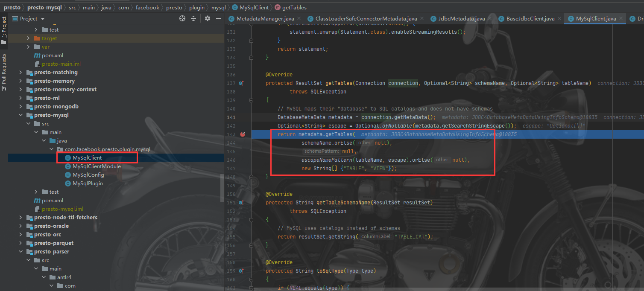This screenshot has height=291, width=644.
Task: Click the presto-mysql breadcrumb
Action: click(x=44, y=7)
